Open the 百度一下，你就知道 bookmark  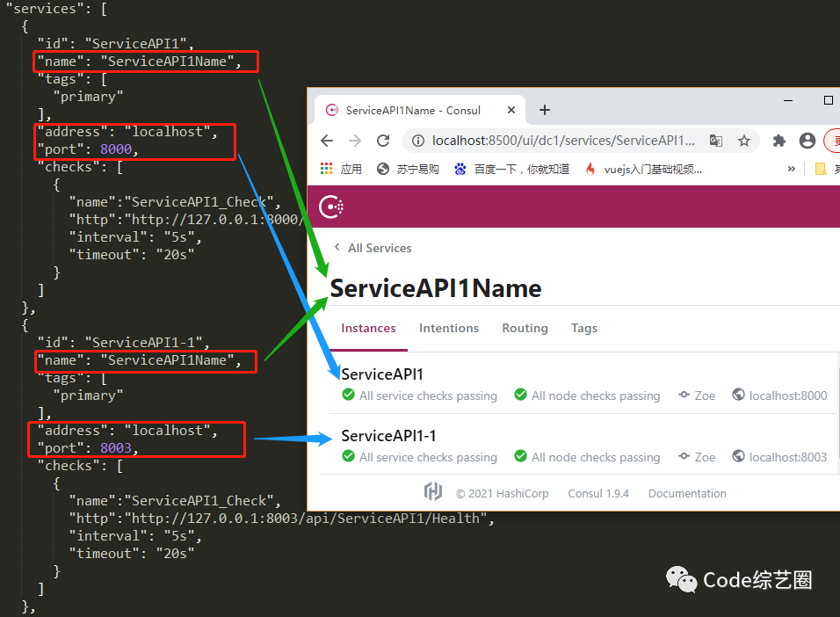pos(511,170)
